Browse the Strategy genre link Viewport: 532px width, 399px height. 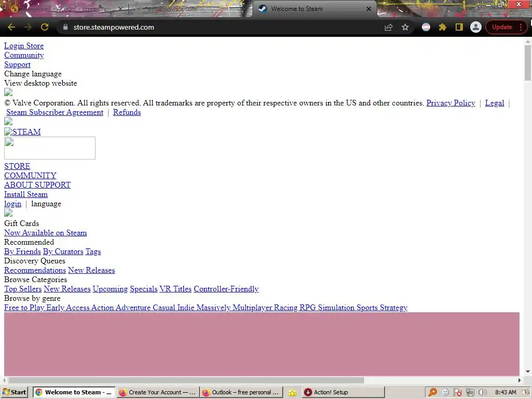click(x=394, y=308)
